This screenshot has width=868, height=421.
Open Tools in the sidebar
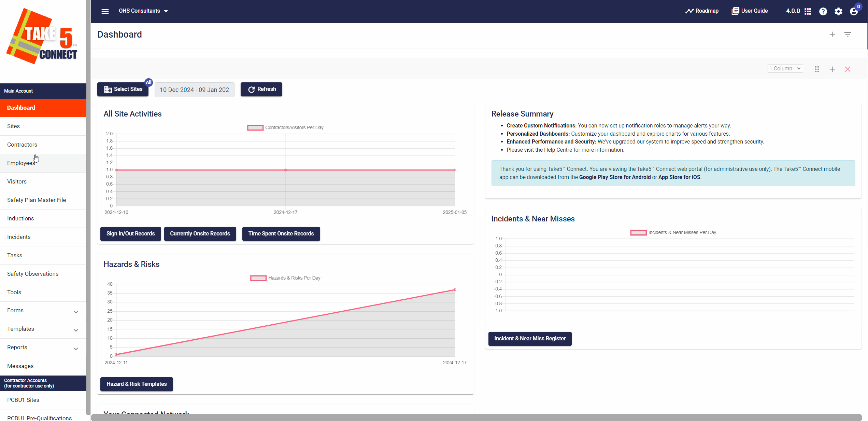pyautogui.click(x=43, y=292)
